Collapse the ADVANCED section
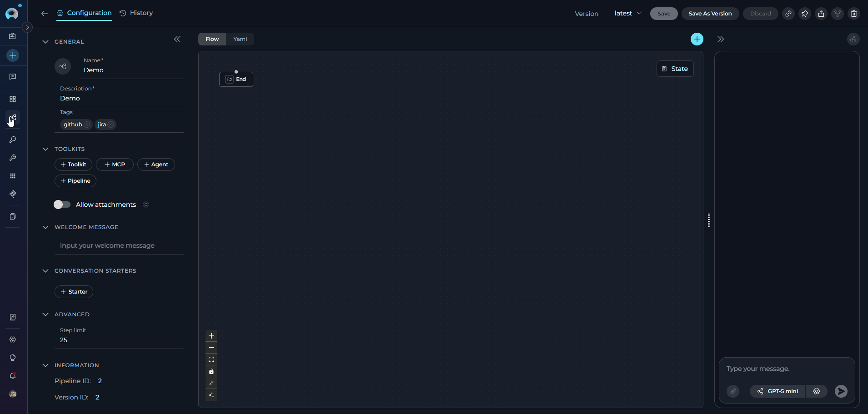868x414 pixels. (45, 314)
